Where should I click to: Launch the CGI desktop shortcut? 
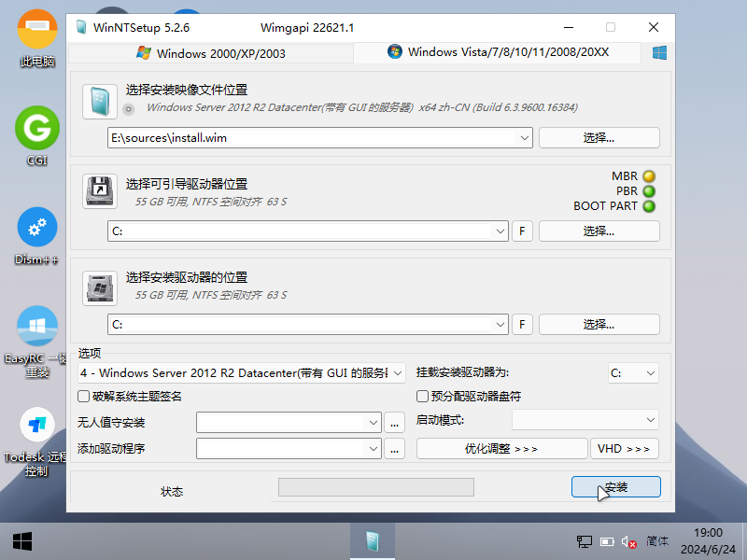click(37, 136)
